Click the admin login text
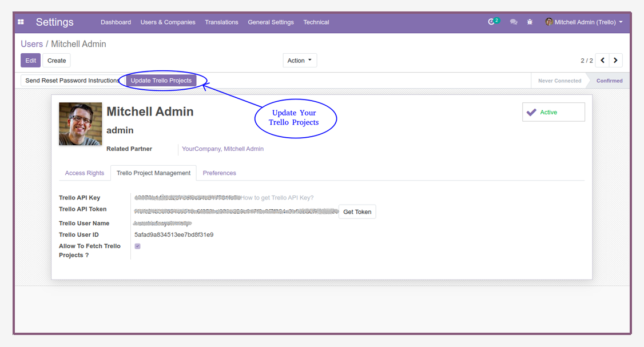The width and height of the screenshot is (644, 347). (x=120, y=130)
